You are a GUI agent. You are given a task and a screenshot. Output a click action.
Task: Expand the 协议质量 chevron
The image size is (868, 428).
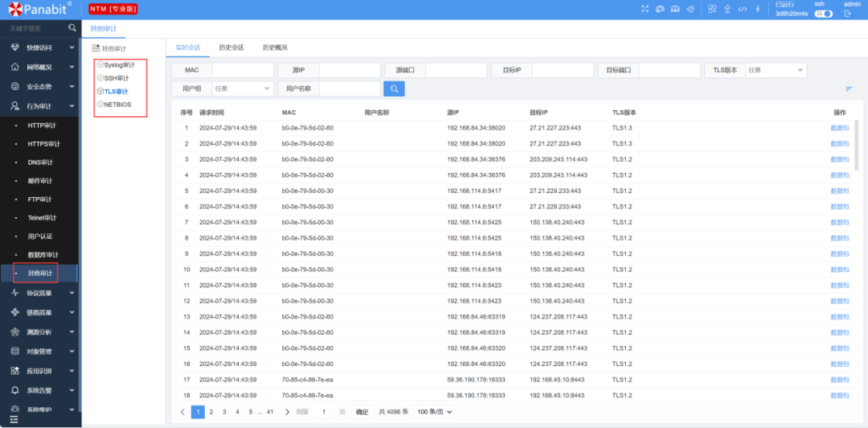72,293
